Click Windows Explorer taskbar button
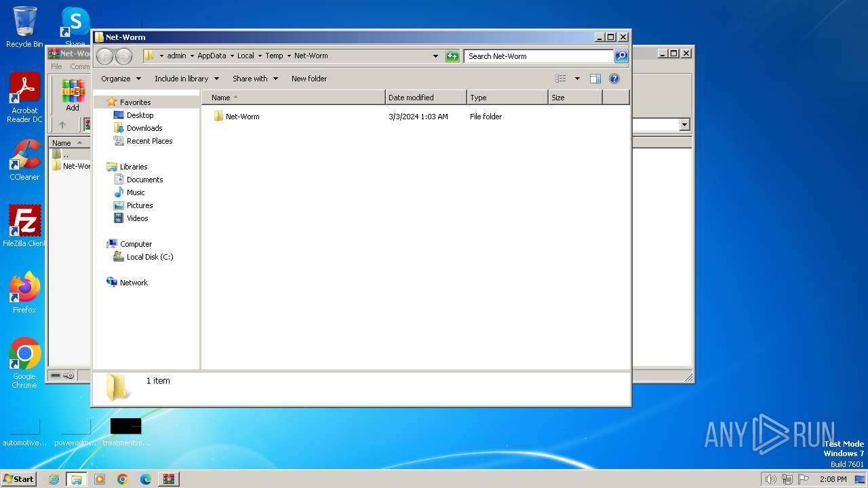Viewport: 868px width, 488px height. [77, 479]
